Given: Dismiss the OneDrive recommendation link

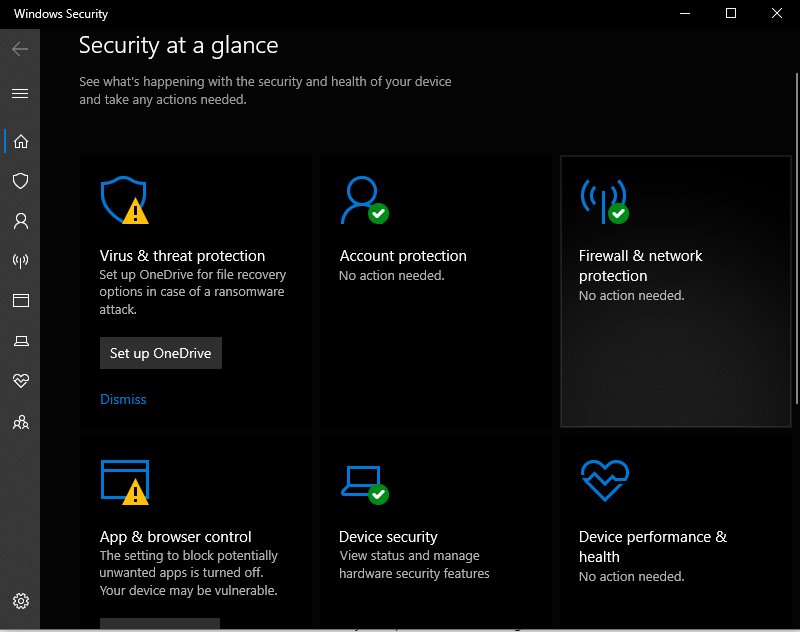Looking at the screenshot, I should tap(123, 399).
